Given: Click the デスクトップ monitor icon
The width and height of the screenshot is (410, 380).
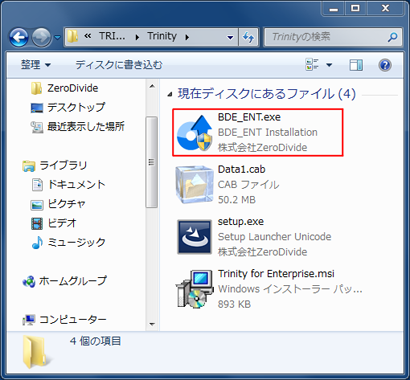Looking at the screenshot, I should coord(37,108).
